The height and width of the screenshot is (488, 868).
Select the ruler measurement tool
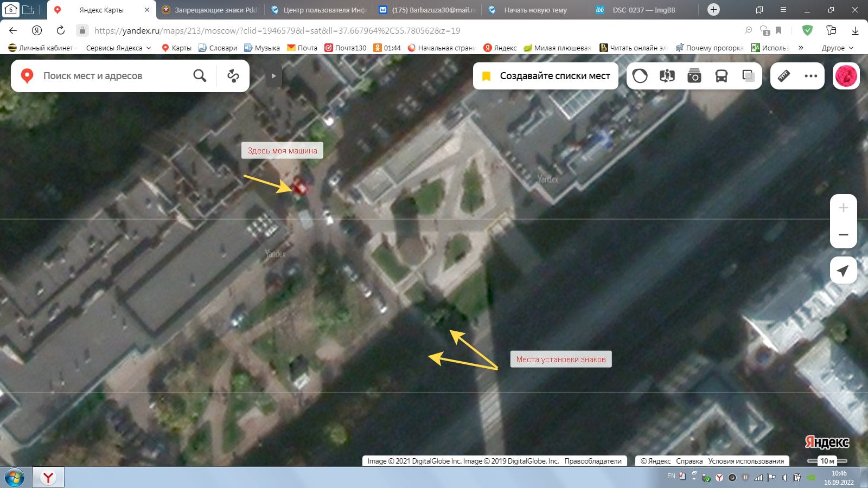click(784, 76)
